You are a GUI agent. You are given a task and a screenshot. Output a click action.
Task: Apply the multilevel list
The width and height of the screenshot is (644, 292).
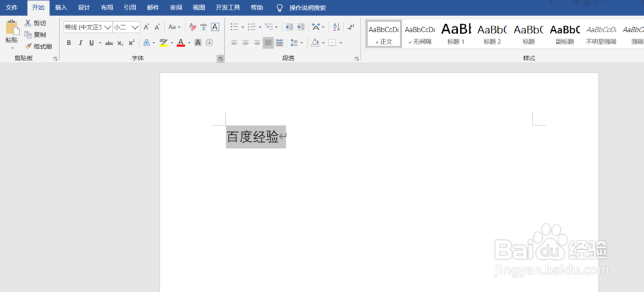coord(269,27)
